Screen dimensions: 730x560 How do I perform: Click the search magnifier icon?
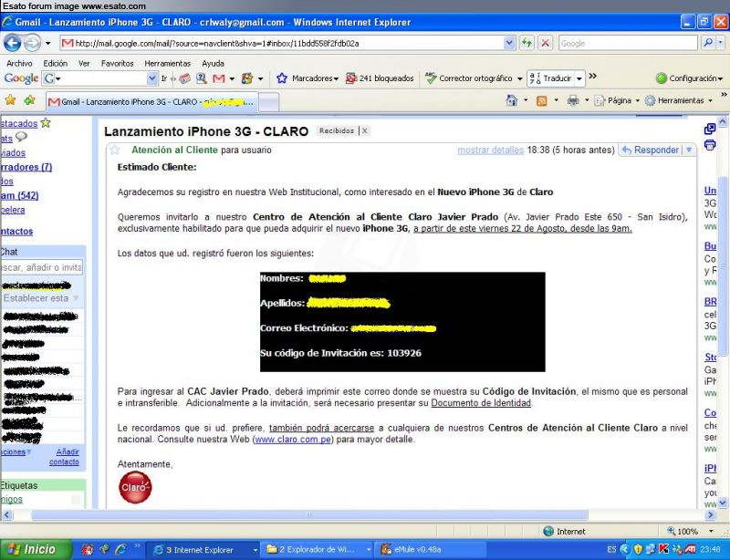708,43
